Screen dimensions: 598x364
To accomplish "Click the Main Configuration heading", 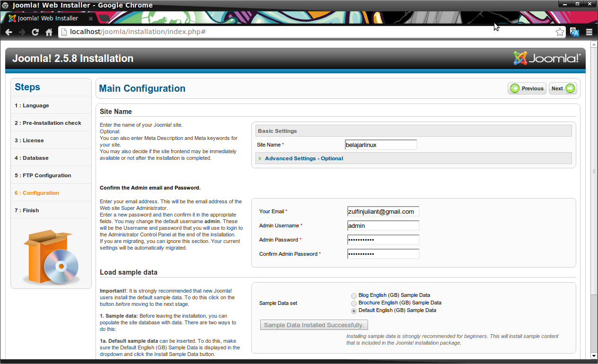I will 142,88.
